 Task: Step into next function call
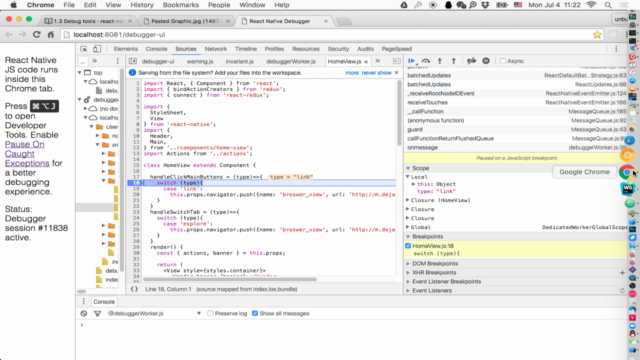click(440, 61)
